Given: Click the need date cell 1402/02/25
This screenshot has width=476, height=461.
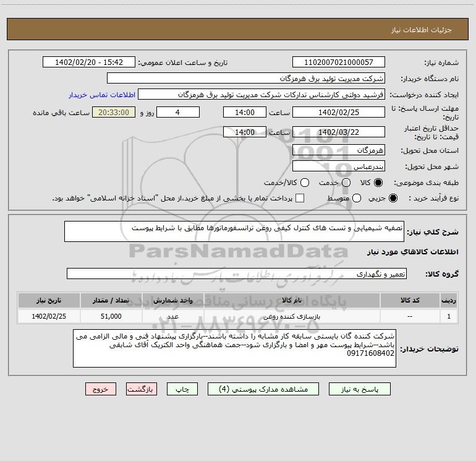Looking at the screenshot, I should tap(49, 316).
